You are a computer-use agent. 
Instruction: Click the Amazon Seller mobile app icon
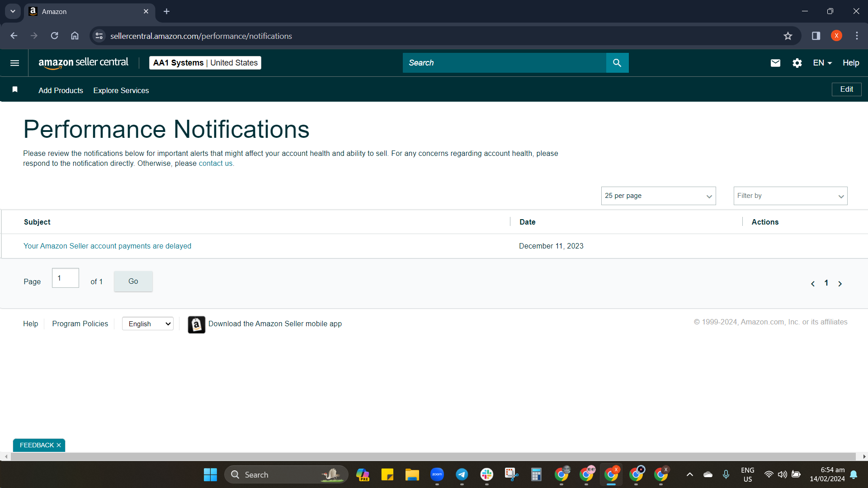click(x=197, y=324)
